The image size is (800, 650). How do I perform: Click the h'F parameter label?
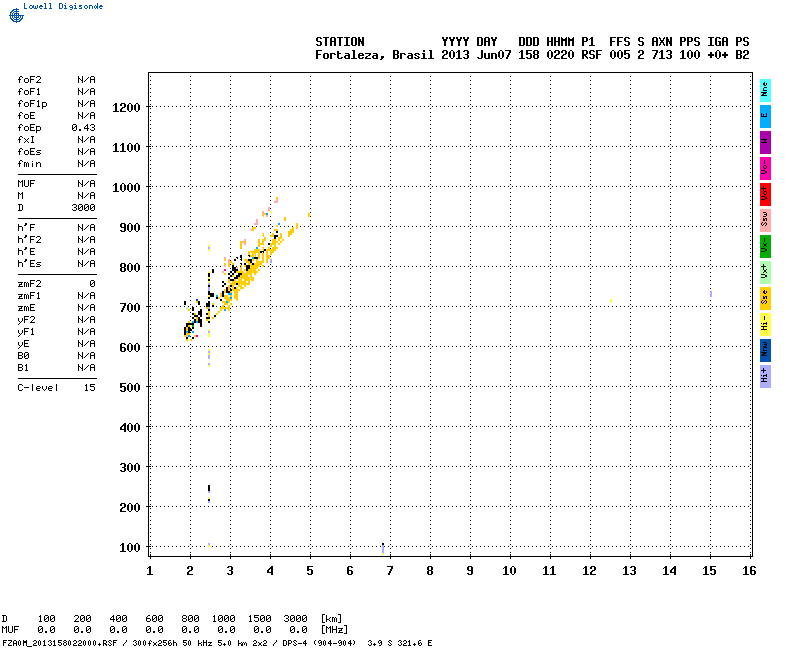[27, 228]
